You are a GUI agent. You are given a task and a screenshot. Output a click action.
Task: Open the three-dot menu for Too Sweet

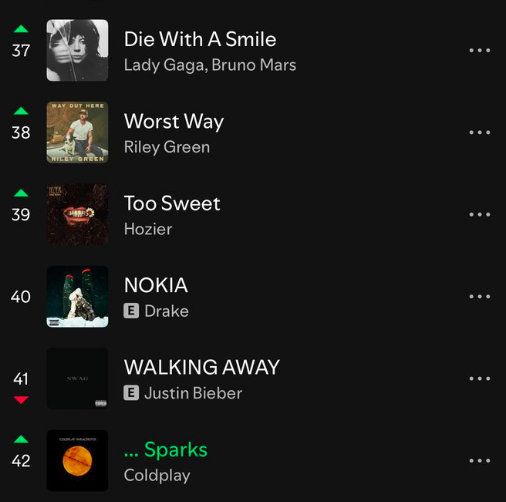(x=480, y=214)
